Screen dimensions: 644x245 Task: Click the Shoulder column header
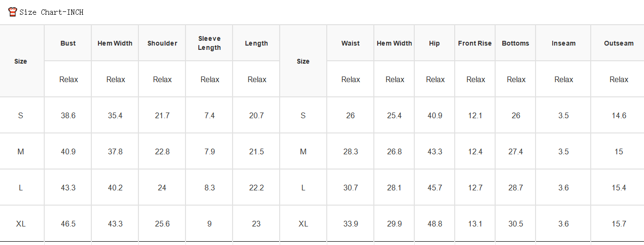coord(162,43)
